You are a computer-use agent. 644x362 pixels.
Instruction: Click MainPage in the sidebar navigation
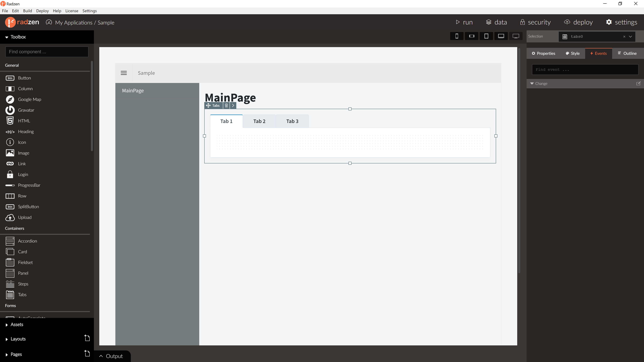(x=133, y=91)
